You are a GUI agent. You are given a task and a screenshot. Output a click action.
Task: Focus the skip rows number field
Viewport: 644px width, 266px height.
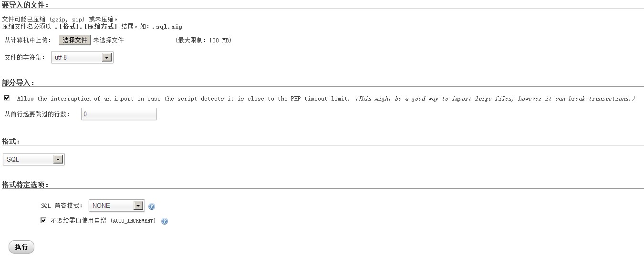click(x=119, y=114)
